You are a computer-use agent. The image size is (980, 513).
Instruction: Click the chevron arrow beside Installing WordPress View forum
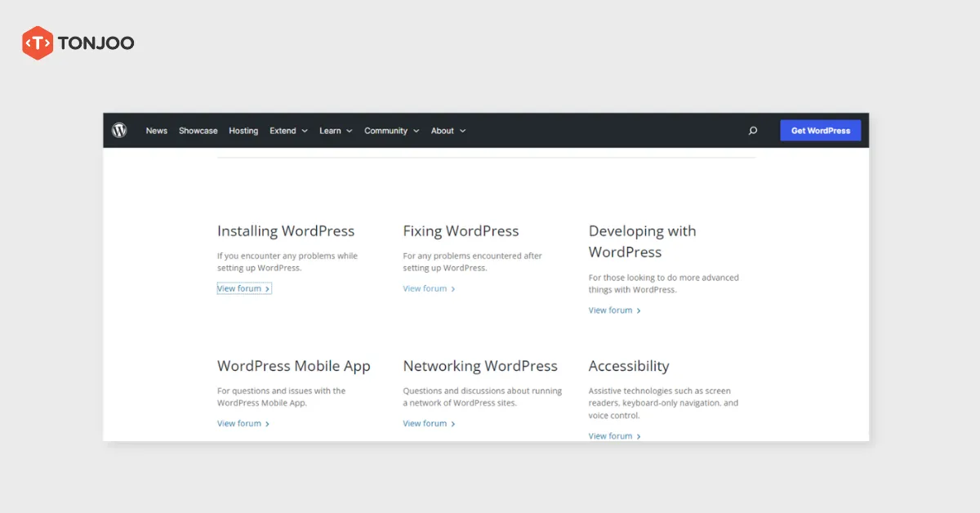[267, 288]
